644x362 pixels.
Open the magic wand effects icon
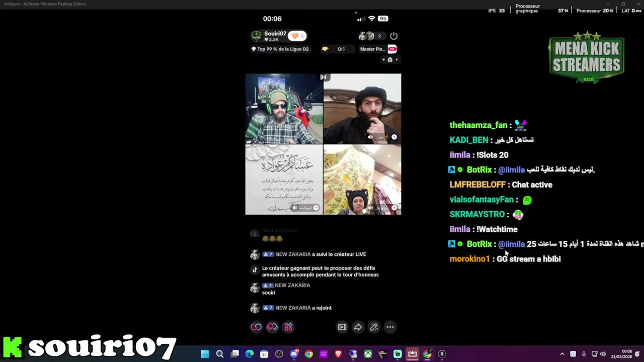coord(374,327)
